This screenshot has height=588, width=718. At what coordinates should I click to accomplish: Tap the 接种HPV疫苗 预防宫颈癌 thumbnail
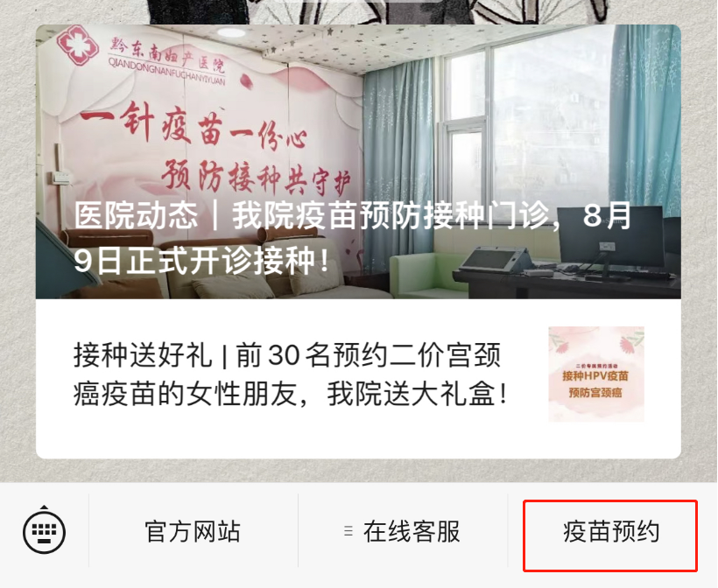(596, 374)
